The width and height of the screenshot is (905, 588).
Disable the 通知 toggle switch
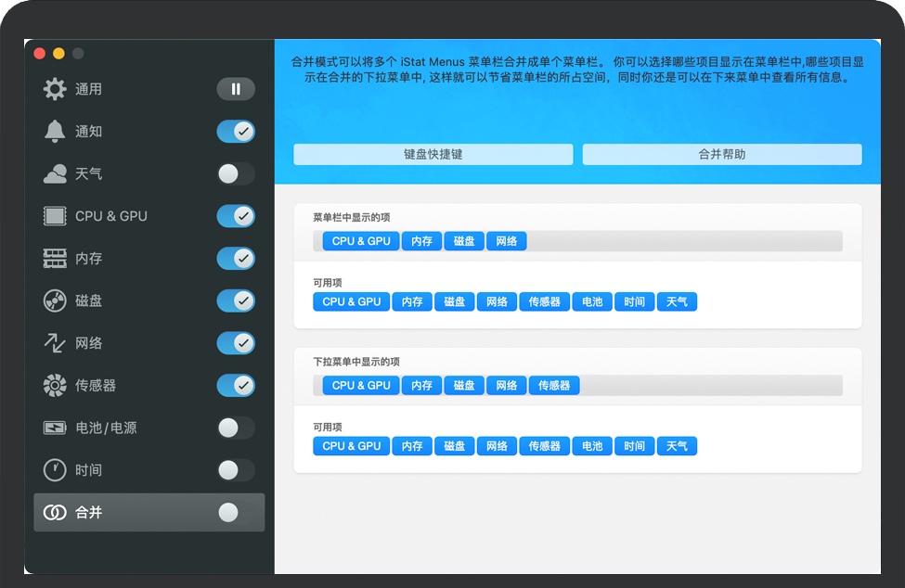[236, 132]
